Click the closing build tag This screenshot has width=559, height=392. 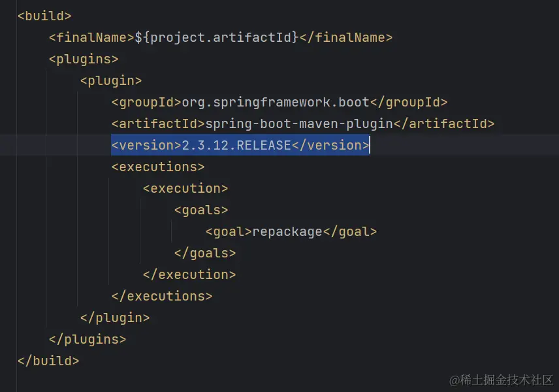[48, 361]
